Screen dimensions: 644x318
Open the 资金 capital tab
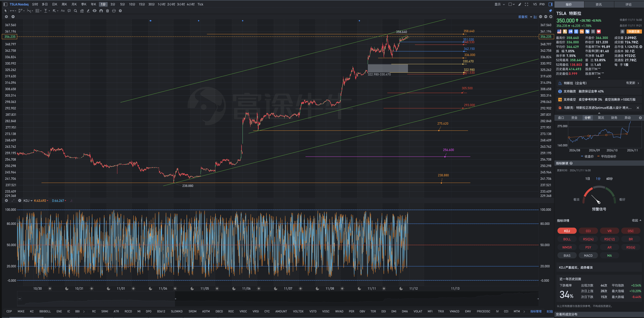tap(574, 118)
